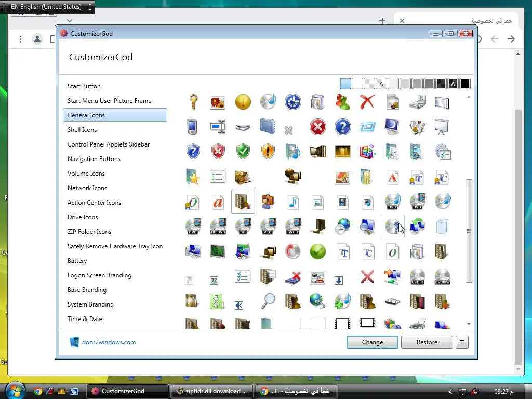Select the light checkerboard background swatch

pyautogui.click(x=369, y=84)
